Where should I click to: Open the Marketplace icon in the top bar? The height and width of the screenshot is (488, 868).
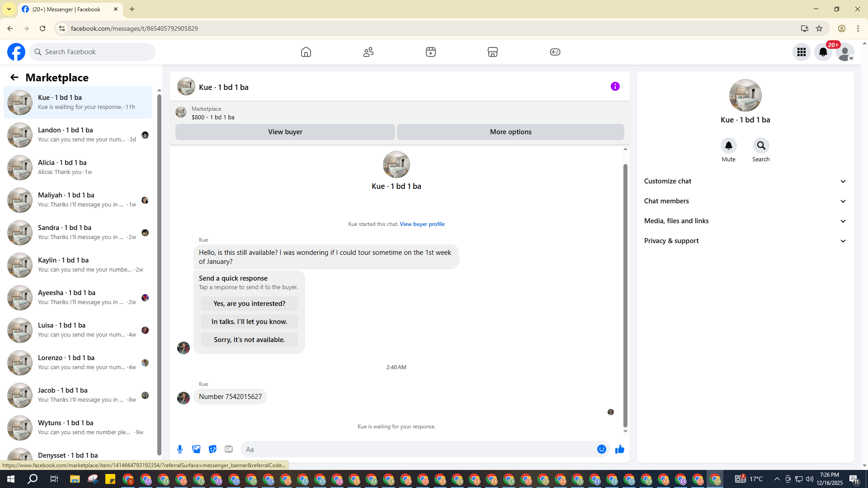tap(493, 52)
